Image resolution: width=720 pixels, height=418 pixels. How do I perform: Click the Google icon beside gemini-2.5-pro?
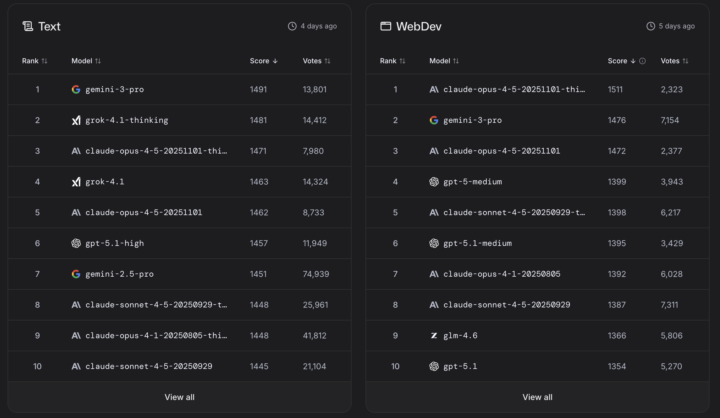coord(76,274)
